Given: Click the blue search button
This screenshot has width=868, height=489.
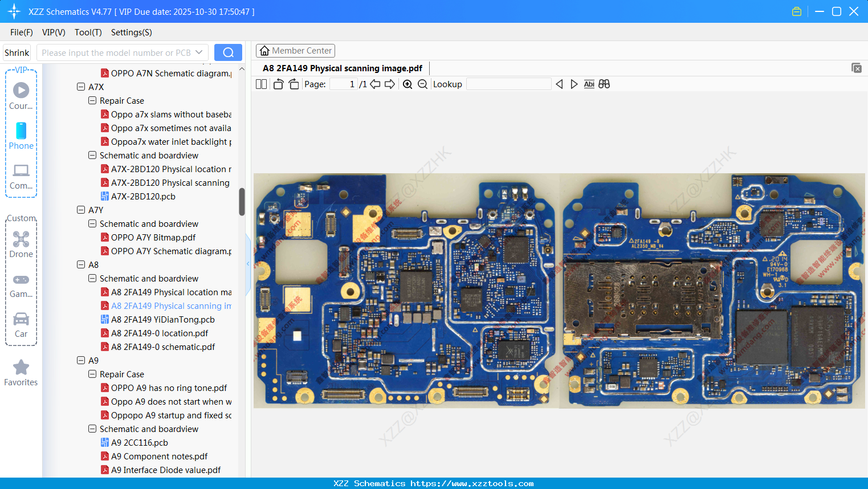Looking at the screenshot, I should (228, 52).
